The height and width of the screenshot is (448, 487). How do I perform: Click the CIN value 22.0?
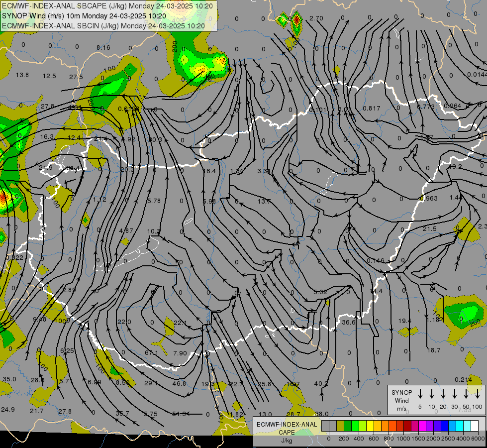click(124, 322)
